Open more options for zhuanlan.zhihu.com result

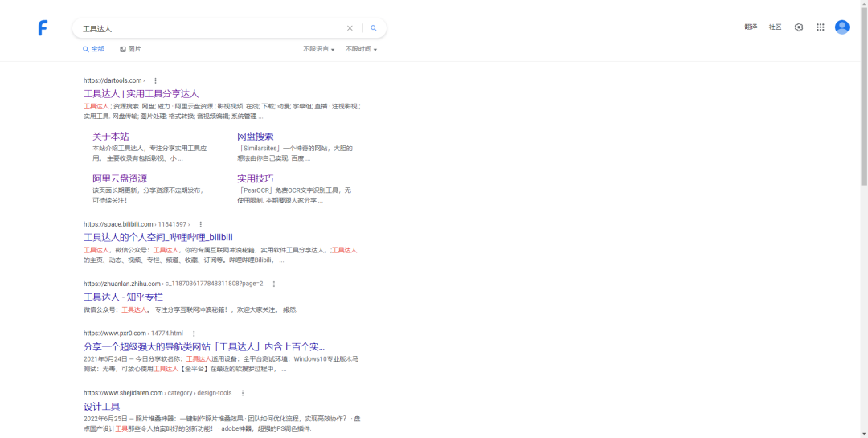coord(273,284)
